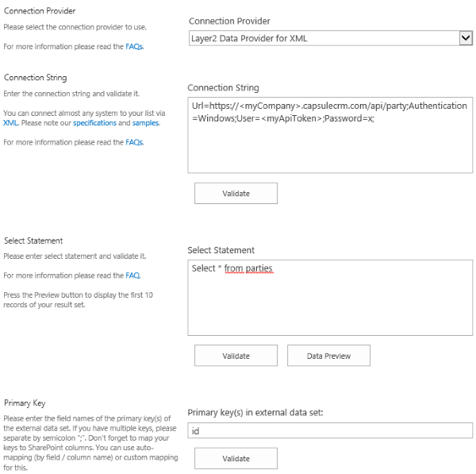The width and height of the screenshot is (476, 474).
Task: Open the samples link
Action: point(145,123)
